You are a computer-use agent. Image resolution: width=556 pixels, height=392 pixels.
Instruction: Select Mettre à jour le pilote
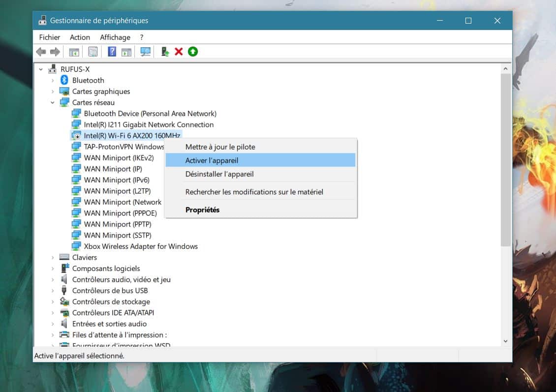(220, 147)
